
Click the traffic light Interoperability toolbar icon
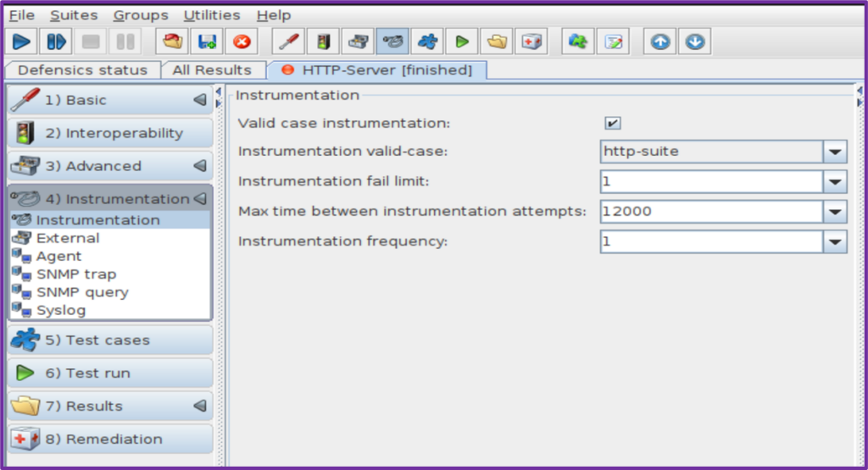point(323,41)
